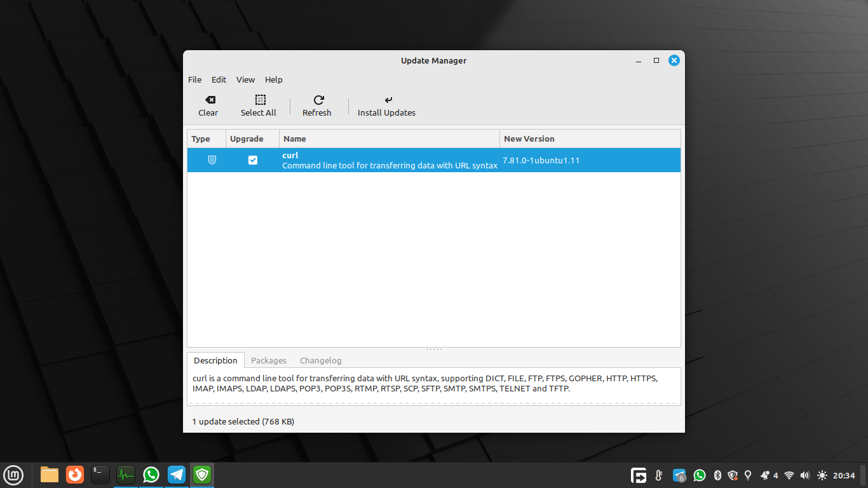Open the View menu

pos(245,79)
